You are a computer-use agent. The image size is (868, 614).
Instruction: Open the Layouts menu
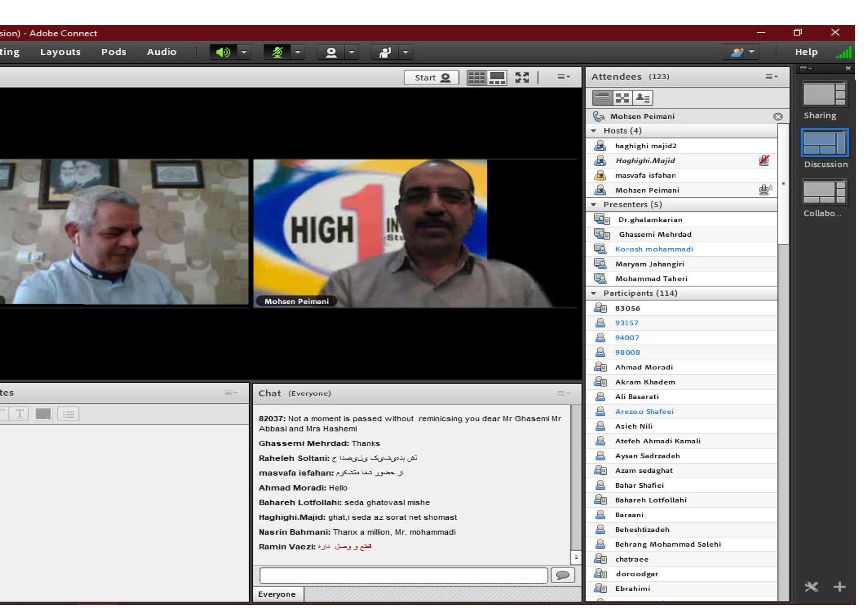coord(60,52)
